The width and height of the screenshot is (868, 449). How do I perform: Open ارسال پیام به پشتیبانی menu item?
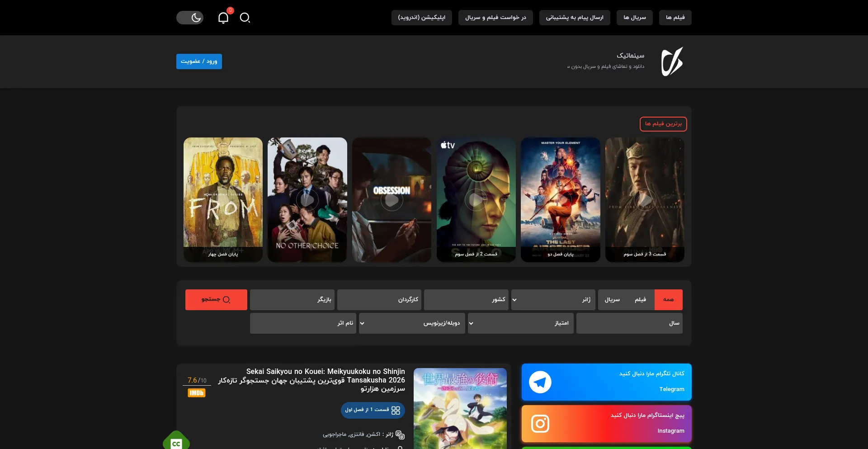click(x=575, y=18)
